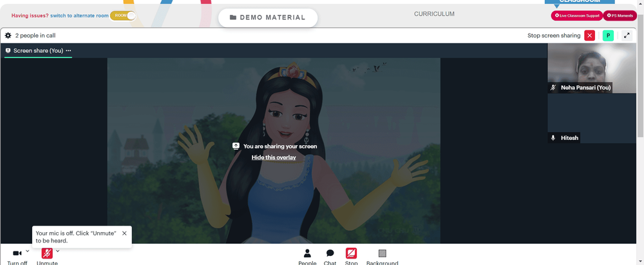
Task: Enter fullscreen with the expand arrows icon
Action: pyautogui.click(x=627, y=36)
